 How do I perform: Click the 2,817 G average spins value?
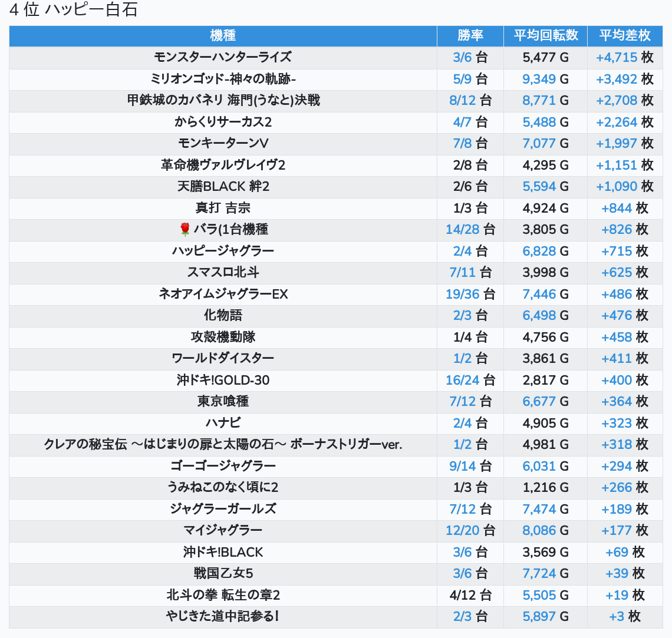546,380
